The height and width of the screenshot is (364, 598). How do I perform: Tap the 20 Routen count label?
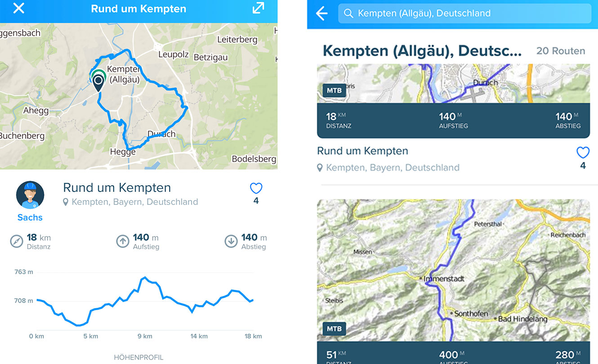pos(561,51)
